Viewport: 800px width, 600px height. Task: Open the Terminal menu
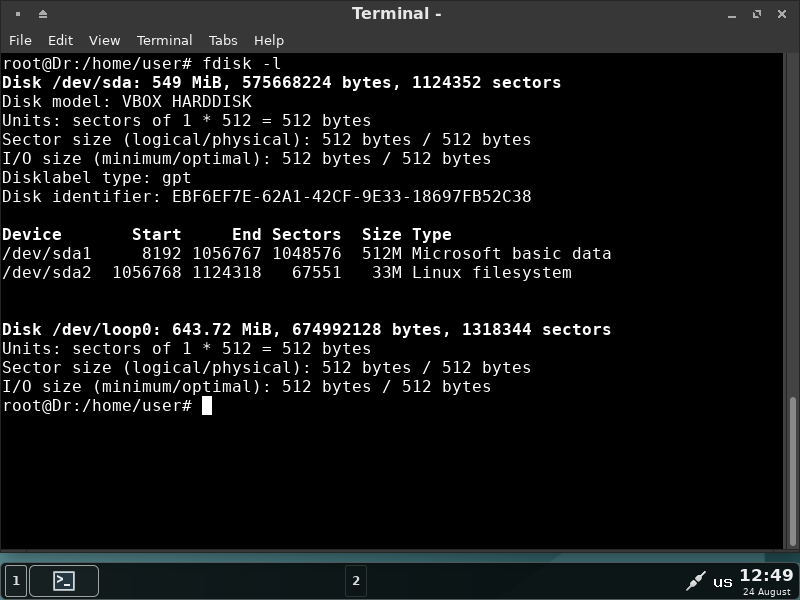[164, 40]
